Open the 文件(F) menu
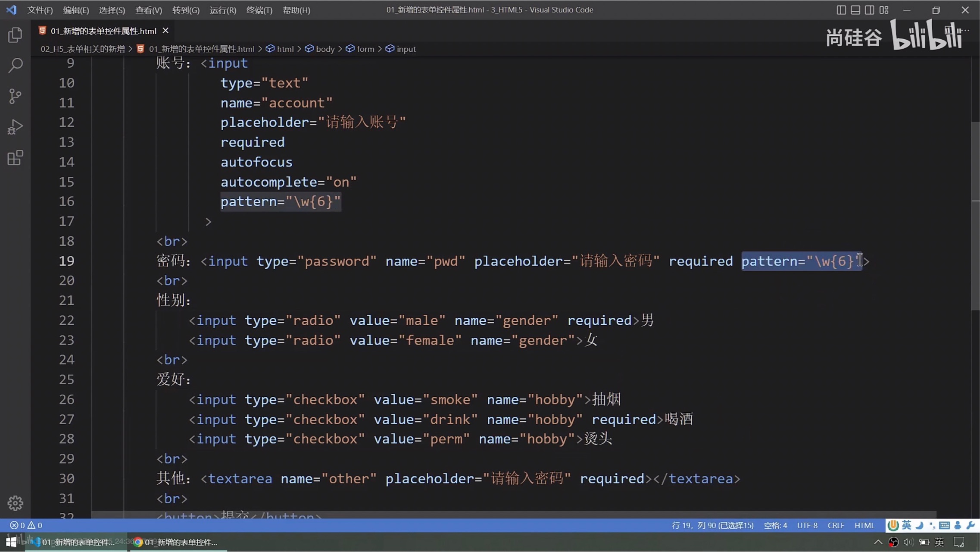 coord(40,10)
